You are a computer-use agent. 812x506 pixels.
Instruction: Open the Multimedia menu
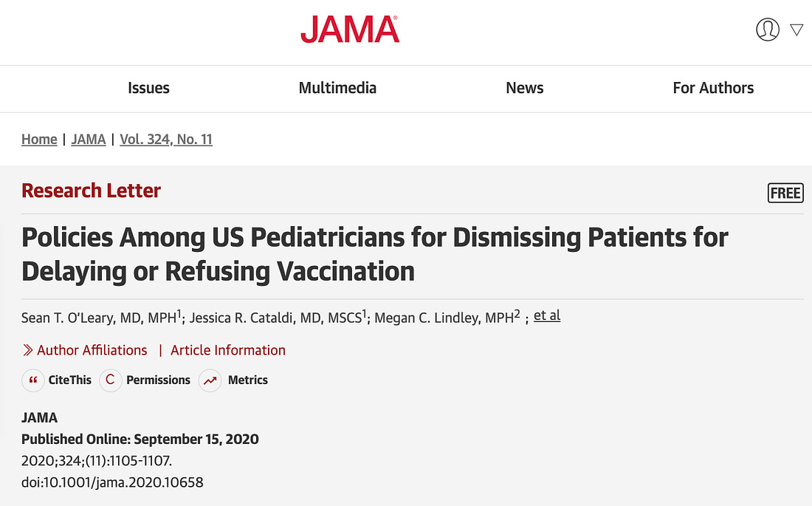[x=337, y=88]
